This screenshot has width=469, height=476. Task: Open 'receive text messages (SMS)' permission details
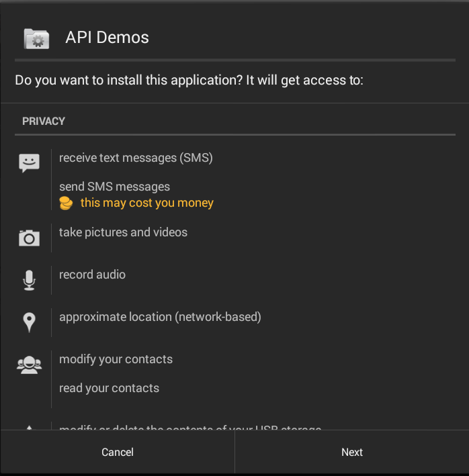[x=136, y=158]
